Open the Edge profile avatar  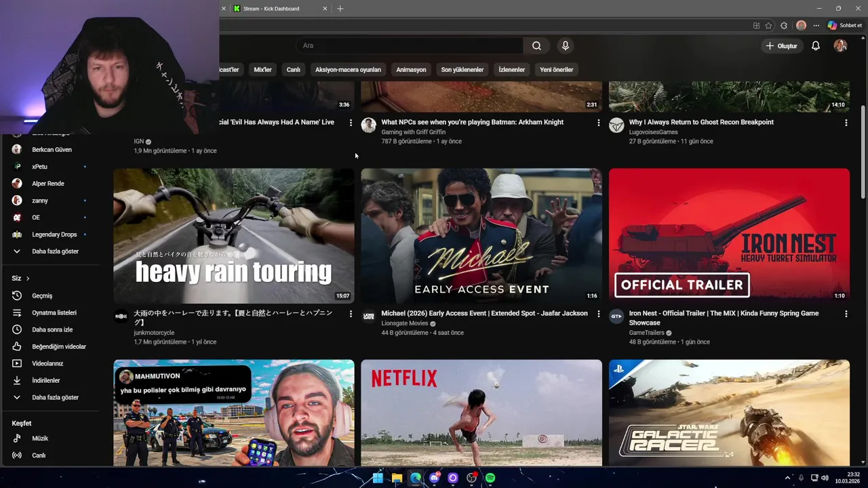click(801, 25)
